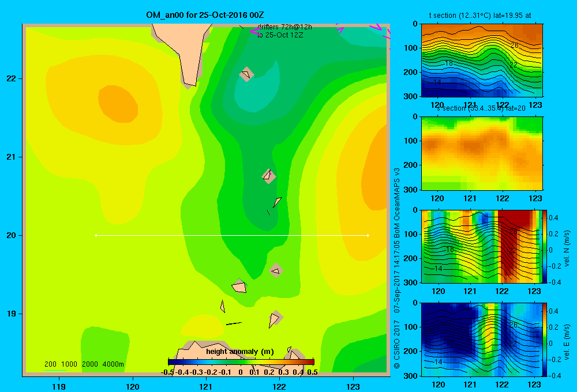Click the "14" contour label in temperature section
Image resolution: width=577 pixels, height=392 pixels.
click(437, 82)
